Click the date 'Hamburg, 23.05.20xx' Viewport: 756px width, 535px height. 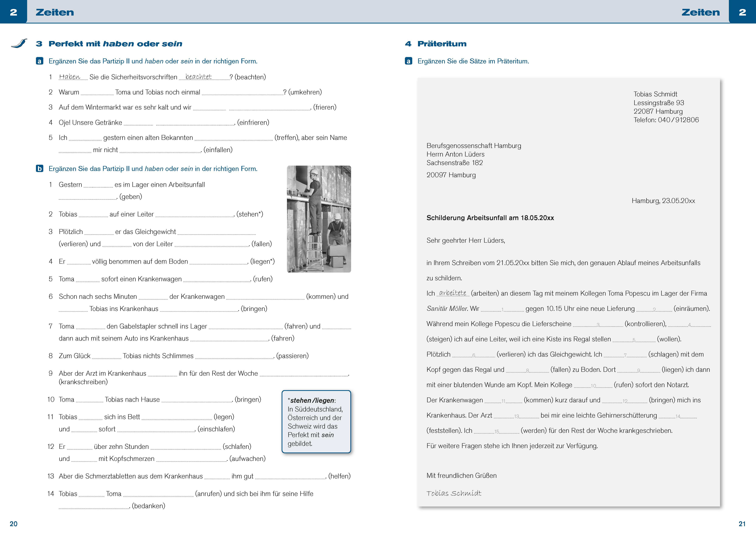663,201
